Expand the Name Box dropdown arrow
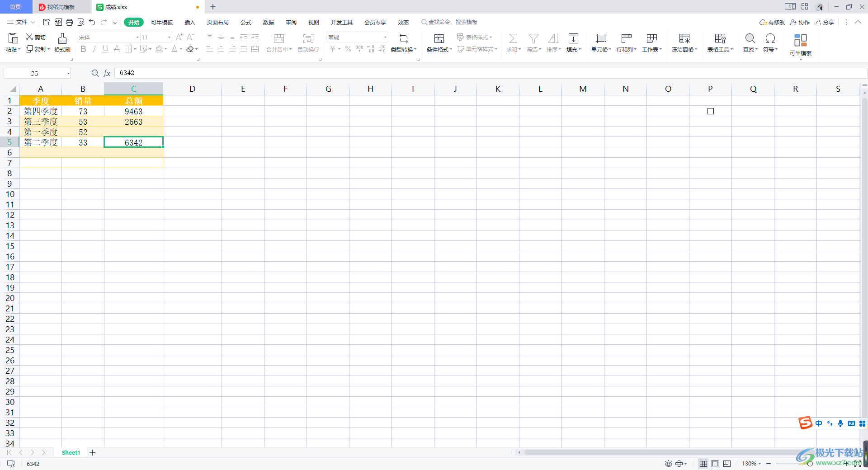The image size is (868, 470). [x=68, y=73]
